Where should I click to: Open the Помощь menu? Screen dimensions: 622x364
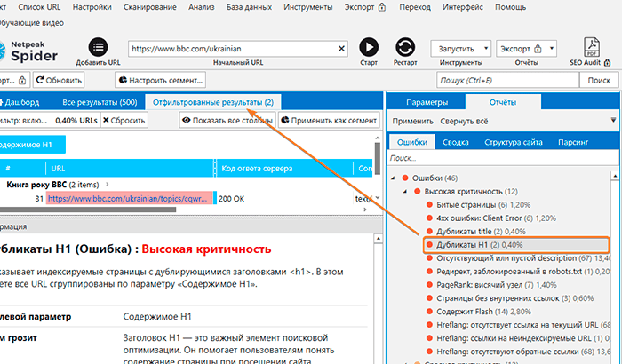511,7
